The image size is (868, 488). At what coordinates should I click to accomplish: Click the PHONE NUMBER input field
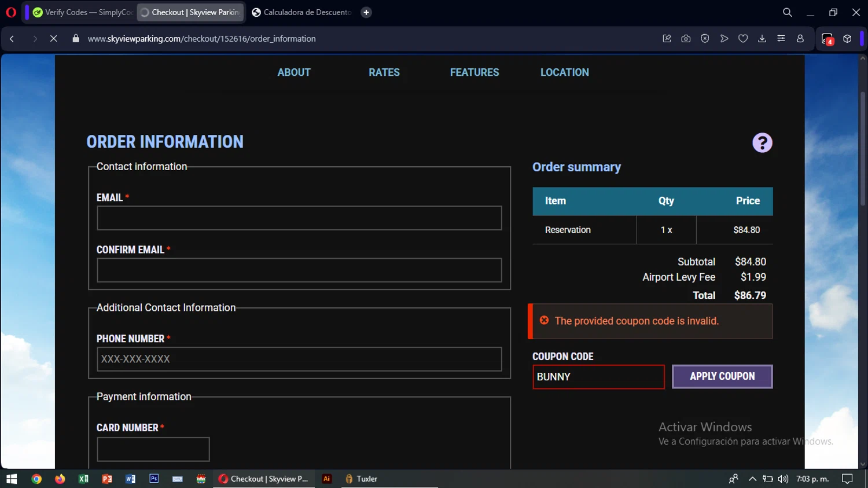(x=299, y=359)
